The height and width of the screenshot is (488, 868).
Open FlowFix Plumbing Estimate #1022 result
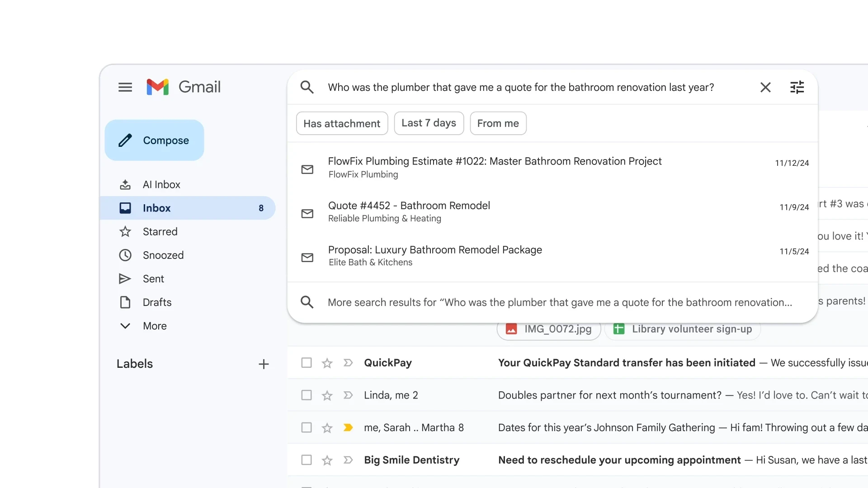coord(495,167)
